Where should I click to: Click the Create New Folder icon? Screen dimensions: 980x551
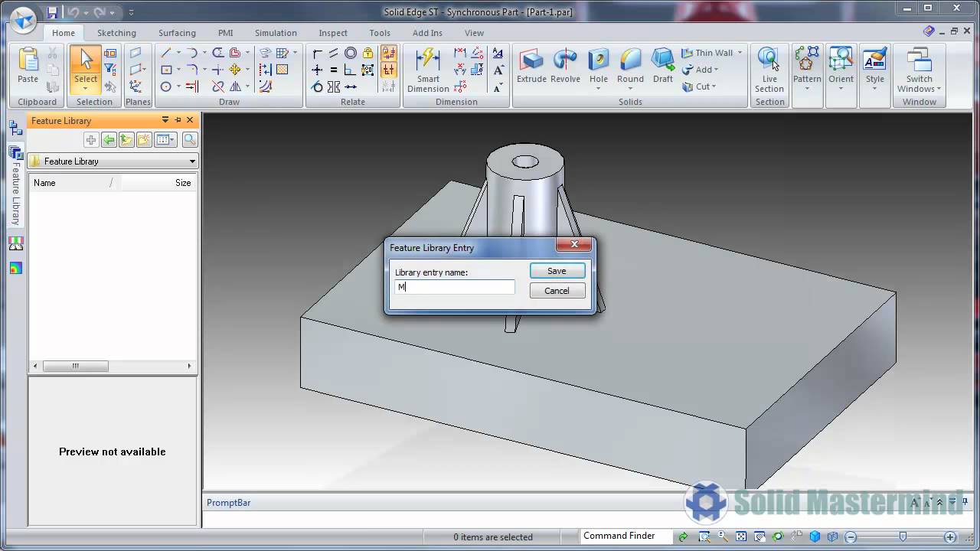coord(144,140)
